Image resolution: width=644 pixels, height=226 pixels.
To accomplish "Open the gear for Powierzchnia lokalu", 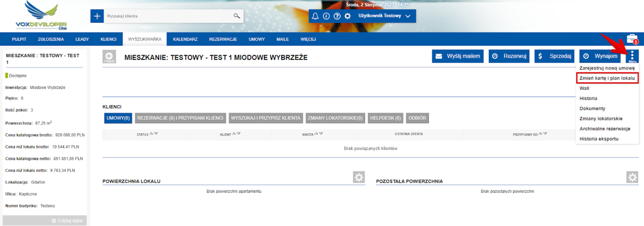I will 359,177.
